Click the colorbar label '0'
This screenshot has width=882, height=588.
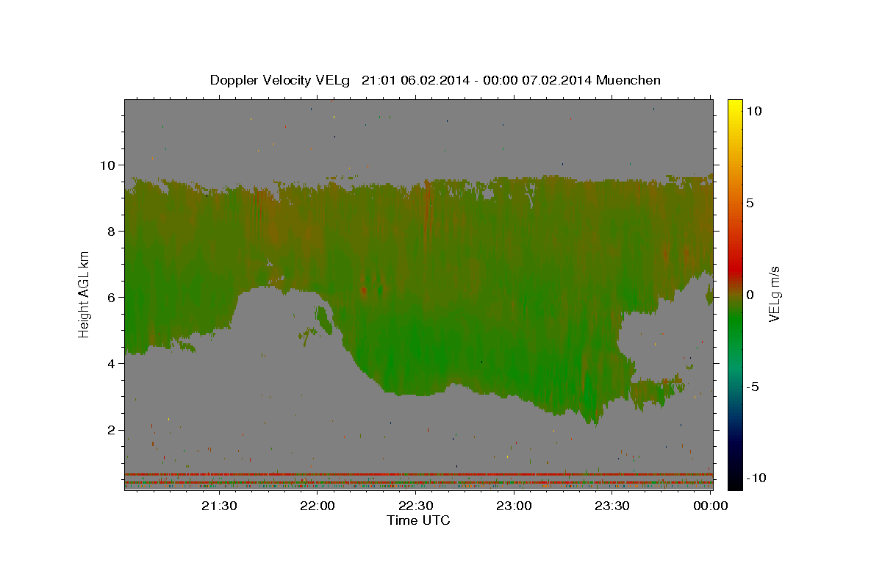(750, 295)
